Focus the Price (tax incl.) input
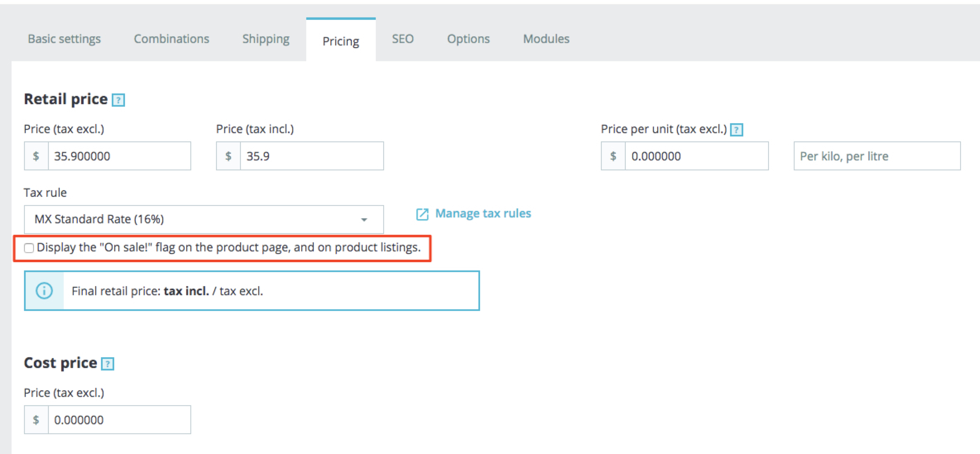The height and width of the screenshot is (454, 980). [x=311, y=156]
